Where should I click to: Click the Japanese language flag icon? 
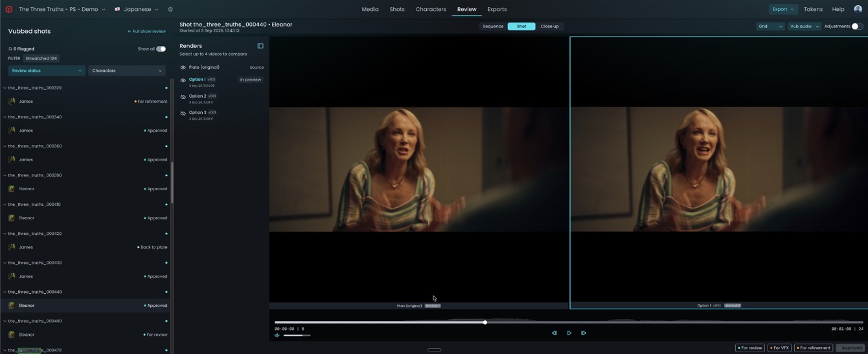[117, 10]
